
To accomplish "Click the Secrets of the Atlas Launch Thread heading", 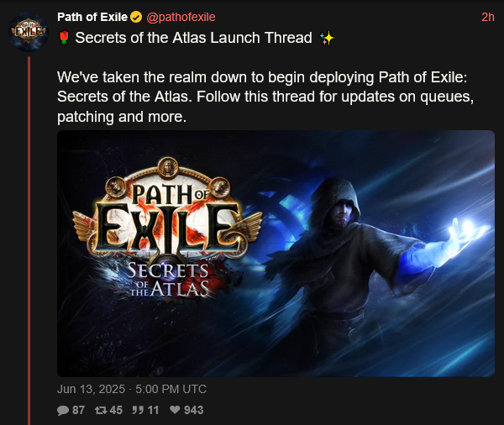I will pyautogui.click(x=193, y=38).
